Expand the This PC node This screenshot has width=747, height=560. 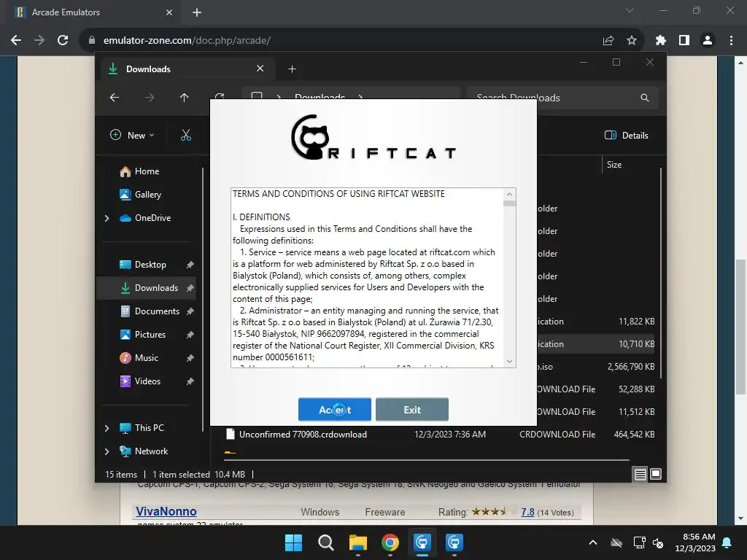pos(107,428)
